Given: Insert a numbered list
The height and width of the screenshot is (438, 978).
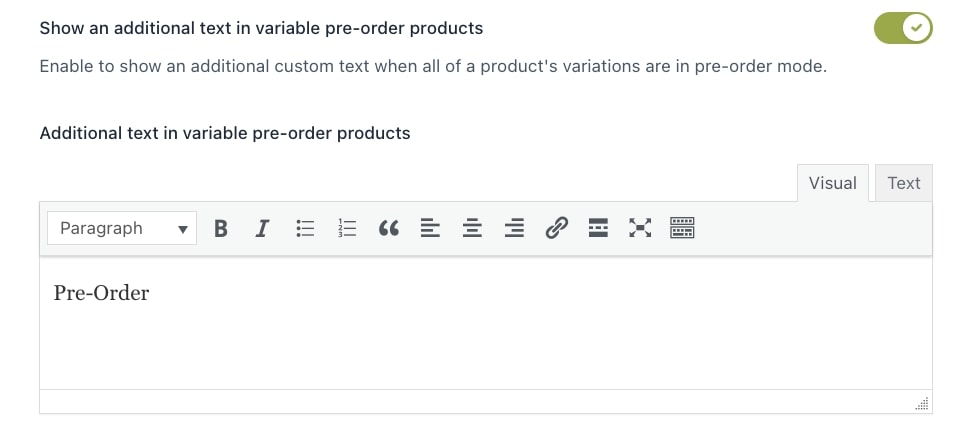Looking at the screenshot, I should tap(347, 228).
